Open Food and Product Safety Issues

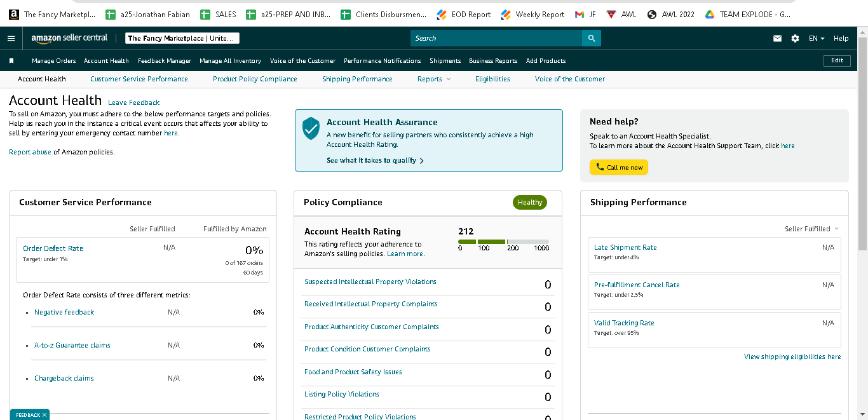(353, 372)
